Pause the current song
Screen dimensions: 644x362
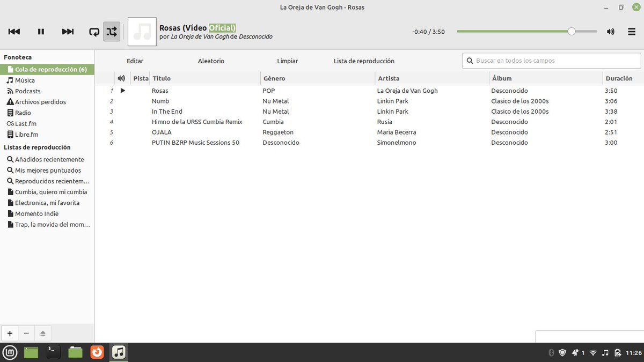(x=41, y=32)
